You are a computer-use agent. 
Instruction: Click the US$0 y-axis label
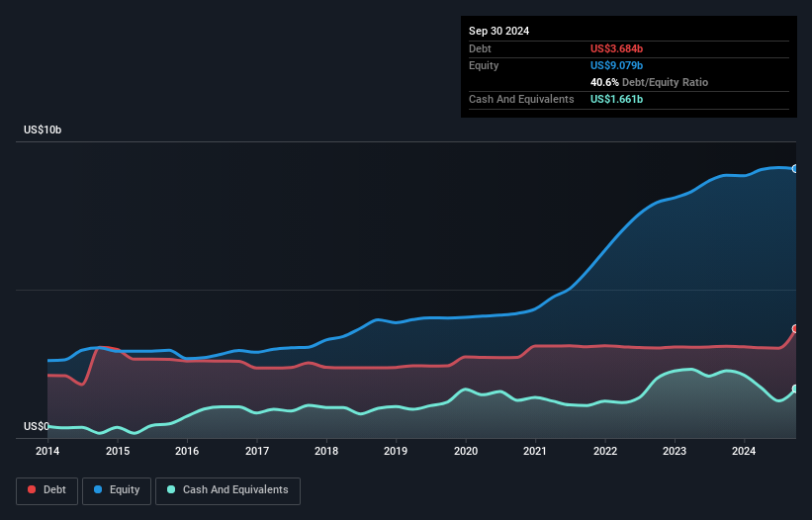click(x=37, y=426)
